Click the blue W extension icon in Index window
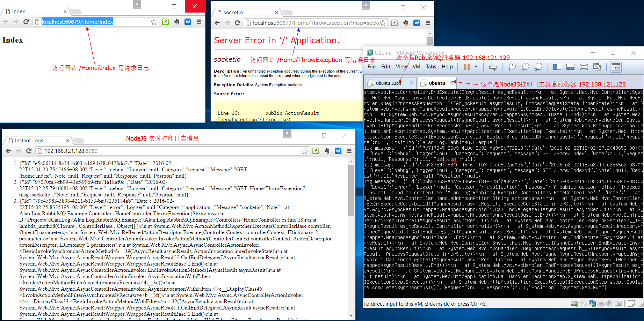The width and height of the screenshot is (644, 321). (x=188, y=22)
